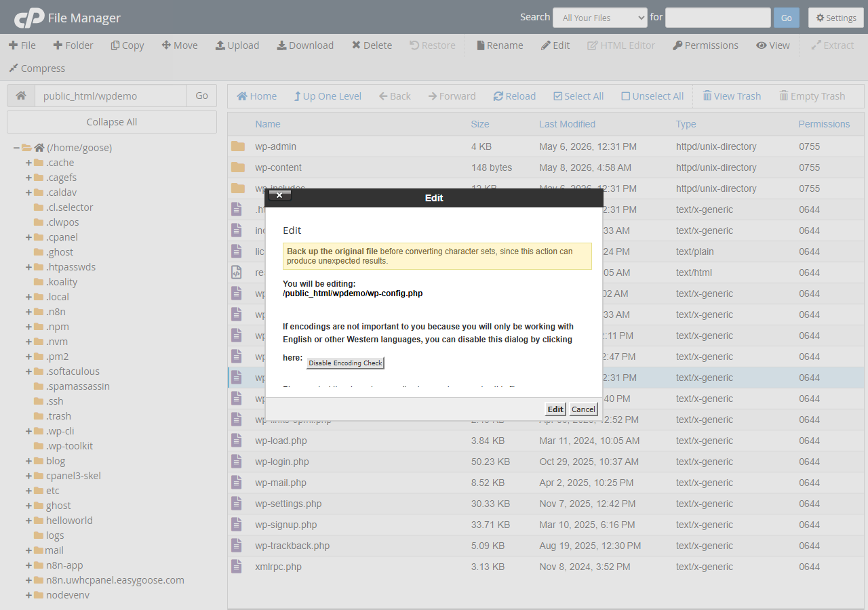This screenshot has height=610, width=868.
Task: Click the toolbar Edit pencil button
Action: click(x=555, y=45)
